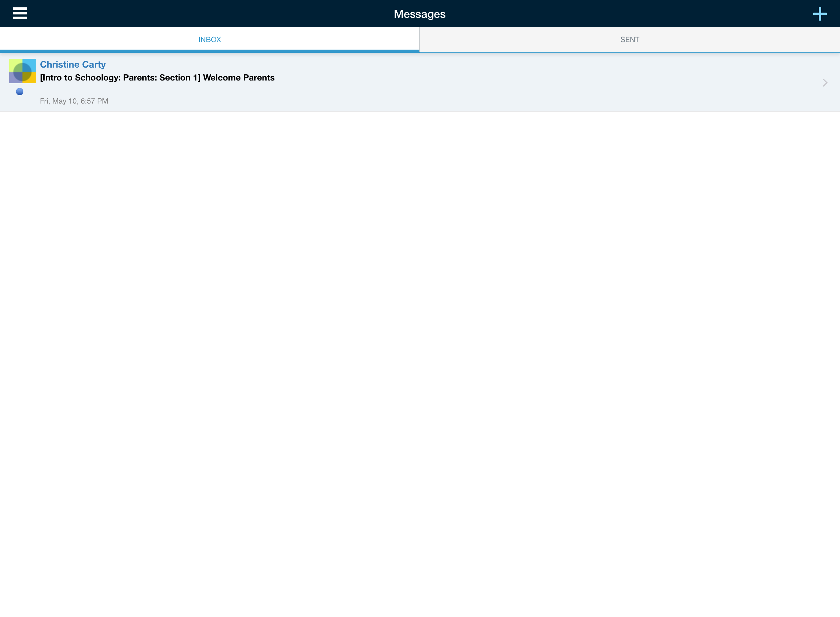Open the hamburger navigation menu
This screenshot has height=617, width=840.
[20, 14]
